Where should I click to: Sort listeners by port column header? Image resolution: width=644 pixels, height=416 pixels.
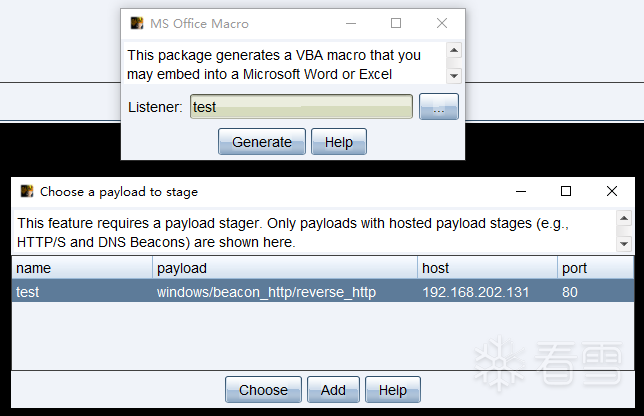(595, 268)
